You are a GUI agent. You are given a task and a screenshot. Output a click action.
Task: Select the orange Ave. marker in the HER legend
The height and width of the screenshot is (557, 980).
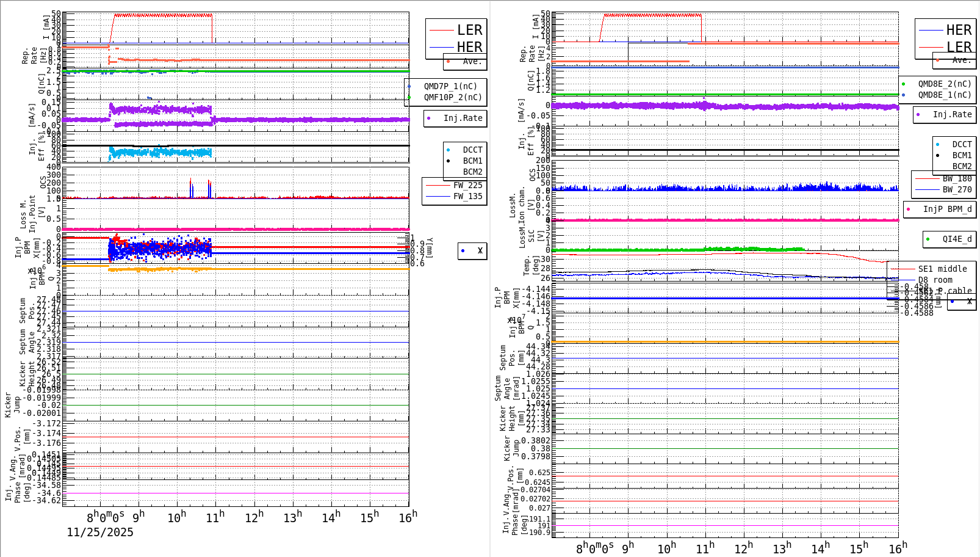tap(937, 60)
